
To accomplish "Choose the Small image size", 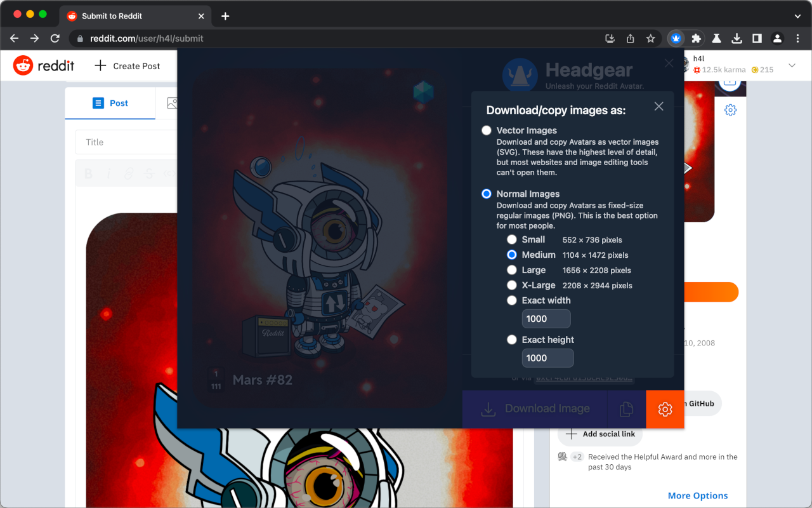I will 512,239.
